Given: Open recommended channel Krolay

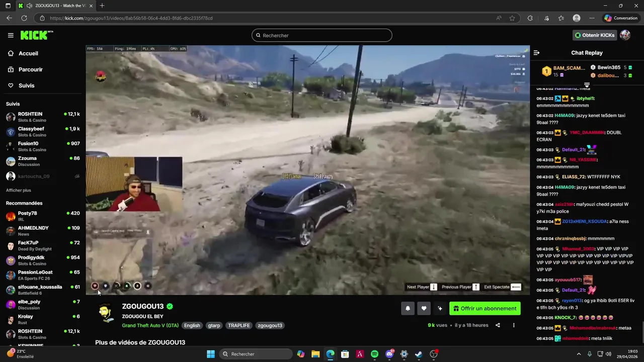Looking at the screenshot, I should (43, 319).
